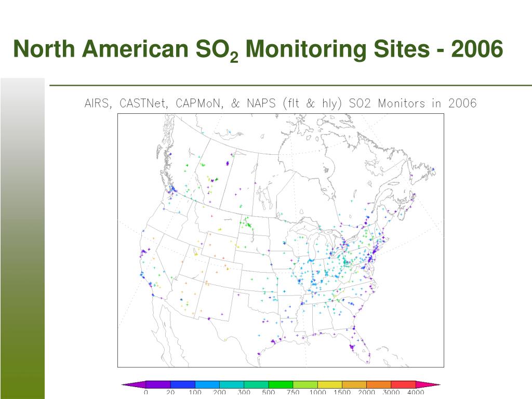Click the "3000" label under the color bar
Viewport: 532px width, 399px height.
coord(391,392)
